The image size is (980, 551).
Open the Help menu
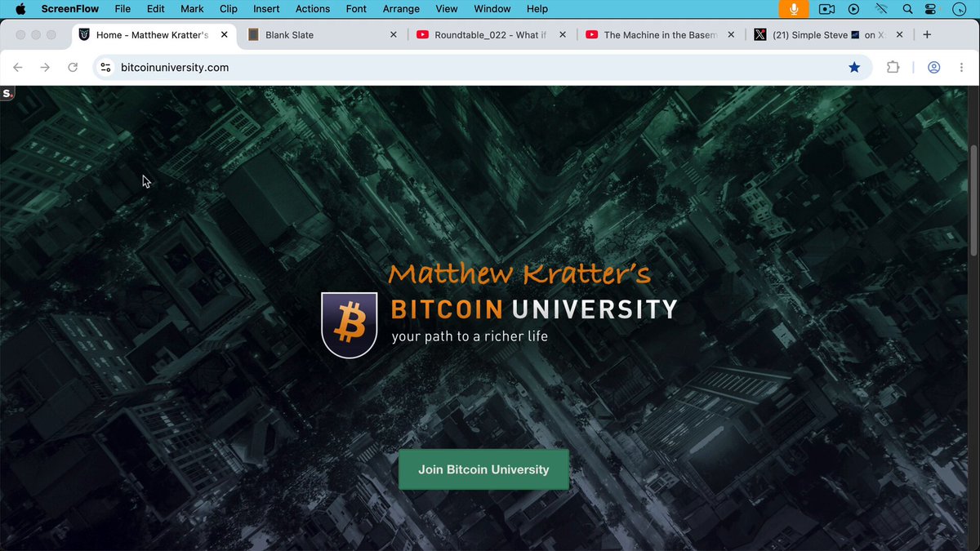tap(537, 9)
